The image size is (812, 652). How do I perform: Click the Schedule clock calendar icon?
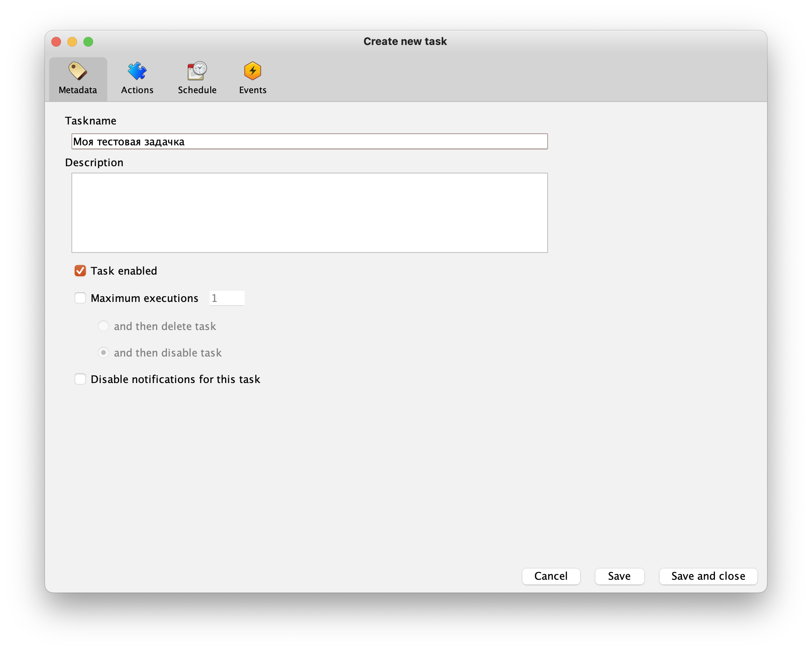197,71
